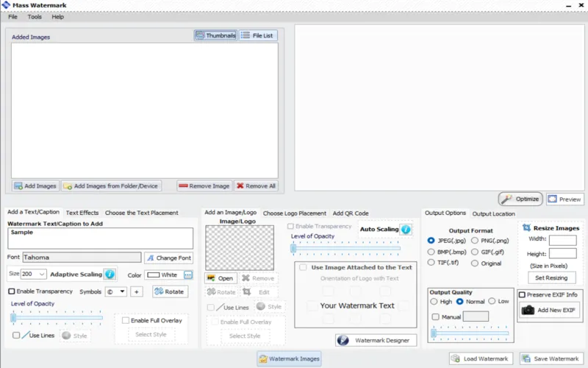Open the Tools menu
Viewport: 588px width, 368px height.
point(35,17)
